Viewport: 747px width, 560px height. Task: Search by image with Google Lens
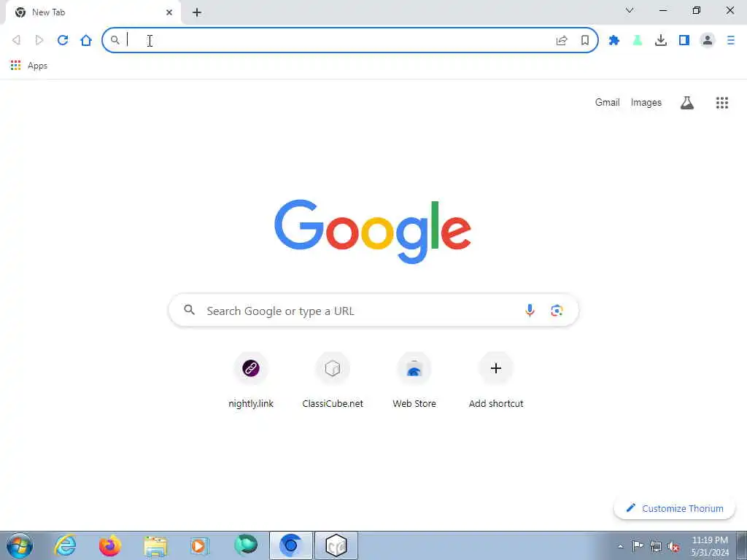[x=557, y=311]
